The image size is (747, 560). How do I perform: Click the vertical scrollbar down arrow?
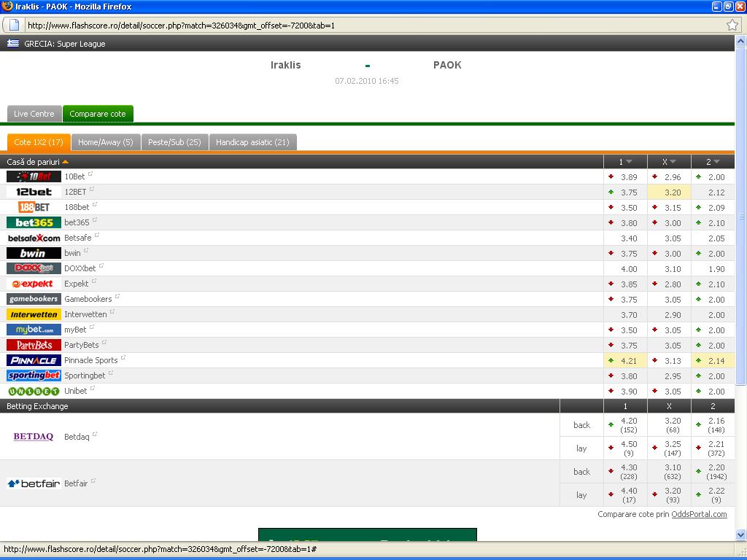point(741,534)
